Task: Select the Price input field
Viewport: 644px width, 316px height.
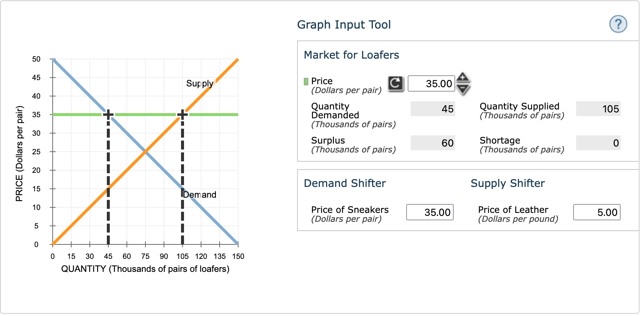Action: 431,83
